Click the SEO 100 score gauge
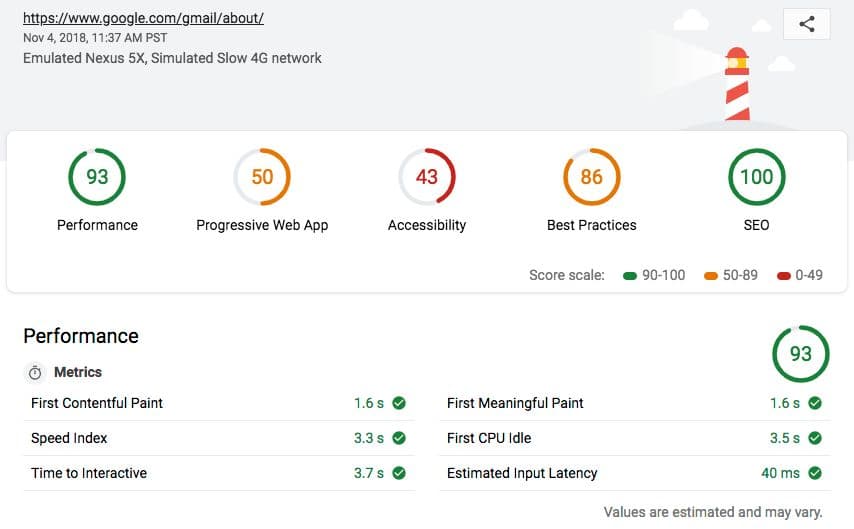854x529 pixels. click(757, 177)
